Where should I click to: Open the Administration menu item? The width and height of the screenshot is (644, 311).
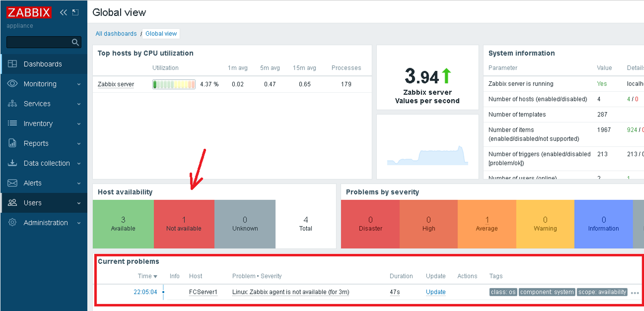(x=44, y=222)
